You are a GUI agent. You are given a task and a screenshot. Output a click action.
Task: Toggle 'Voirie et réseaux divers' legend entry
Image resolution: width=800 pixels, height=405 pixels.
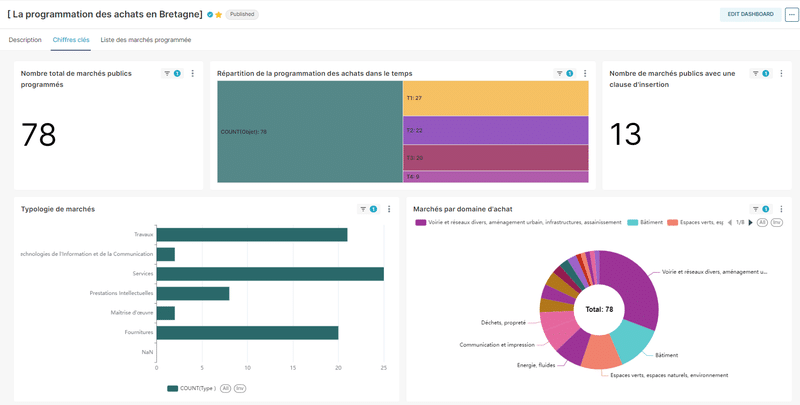tap(517, 222)
